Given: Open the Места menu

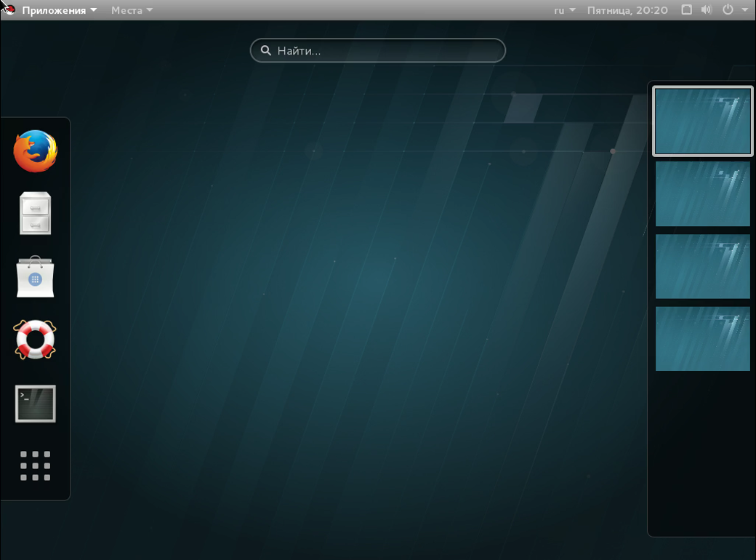Looking at the screenshot, I should click(132, 10).
